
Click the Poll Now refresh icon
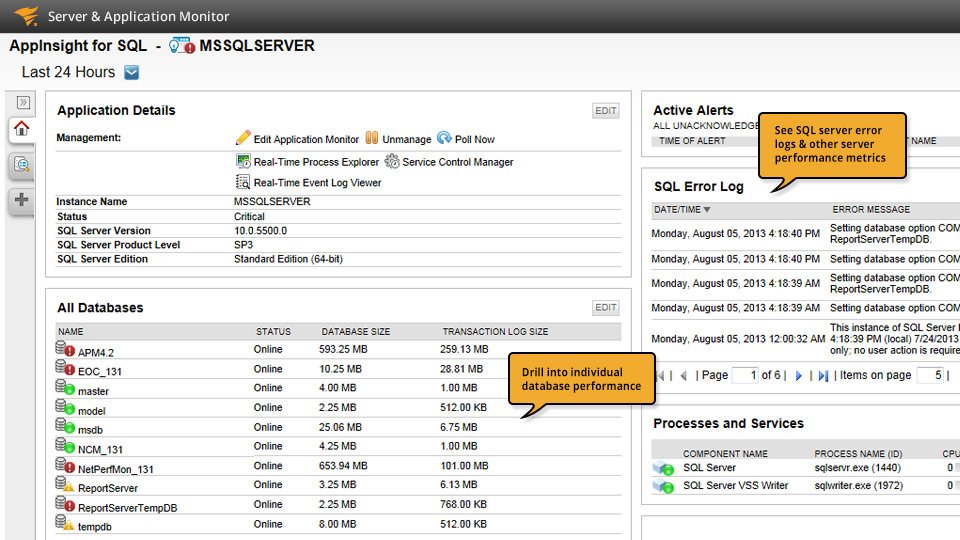tap(444, 138)
